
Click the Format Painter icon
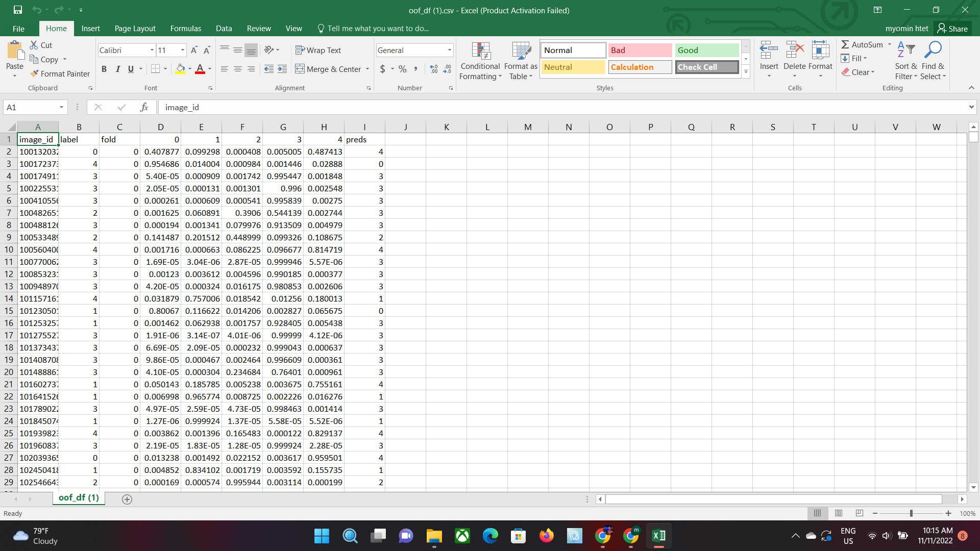[35, 74]
